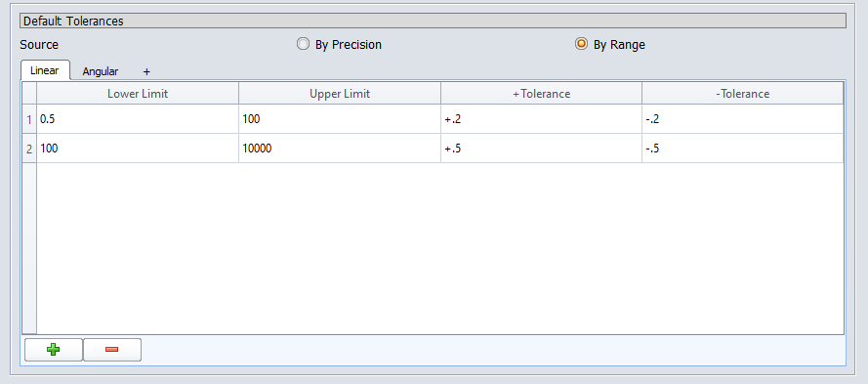Click the Default Tolerances section header

click(x=433, y=21)
